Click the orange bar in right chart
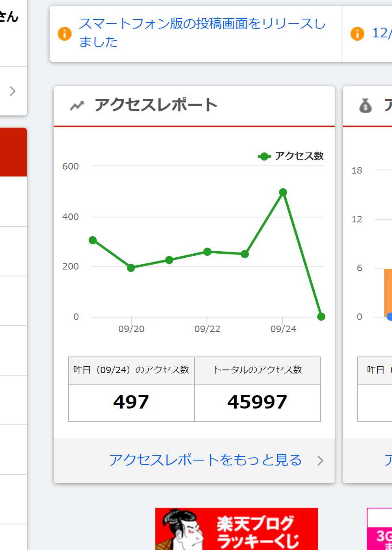392x550 pixels. pos(388,292)
